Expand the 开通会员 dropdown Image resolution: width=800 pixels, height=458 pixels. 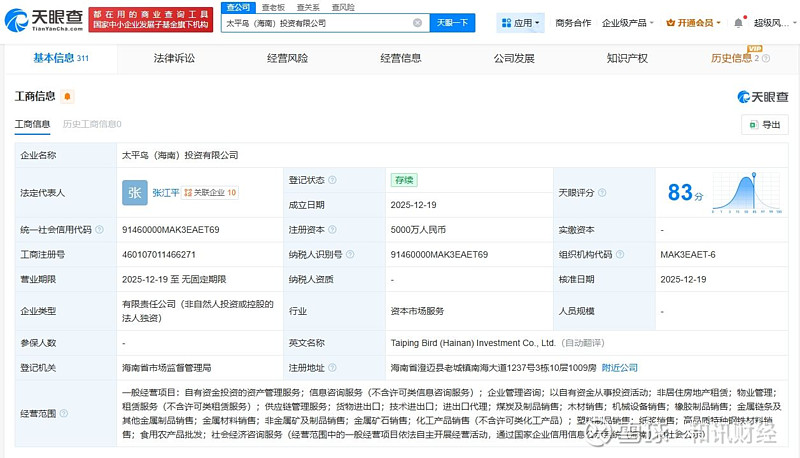point(695,22)
